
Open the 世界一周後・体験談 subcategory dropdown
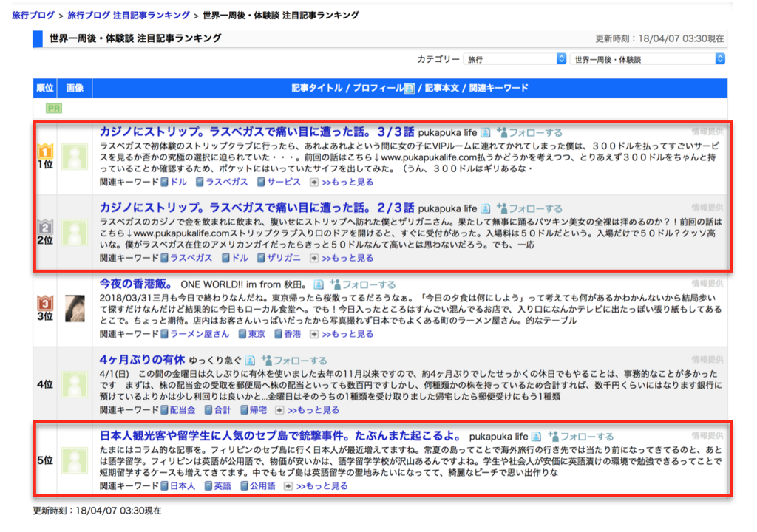coord(648,59)
